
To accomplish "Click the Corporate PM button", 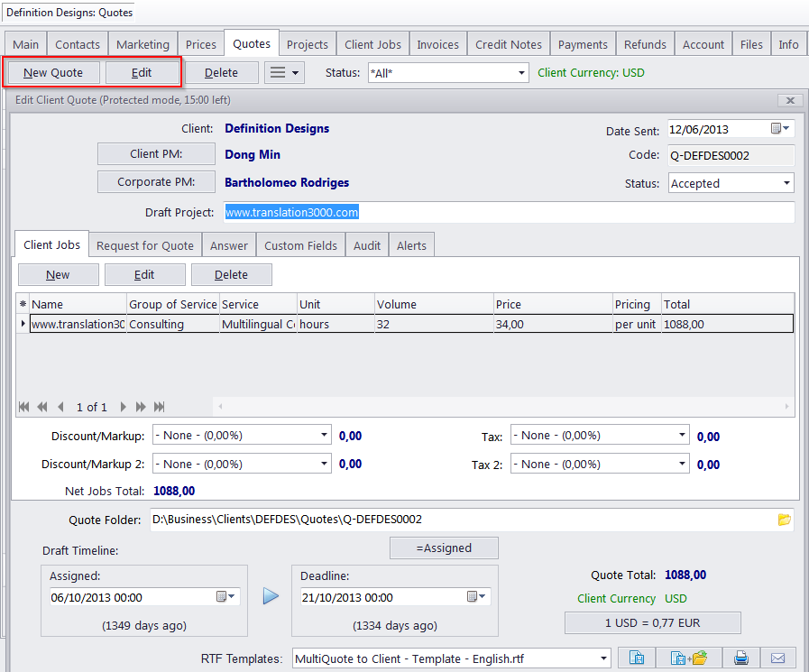I will [156, 181].
